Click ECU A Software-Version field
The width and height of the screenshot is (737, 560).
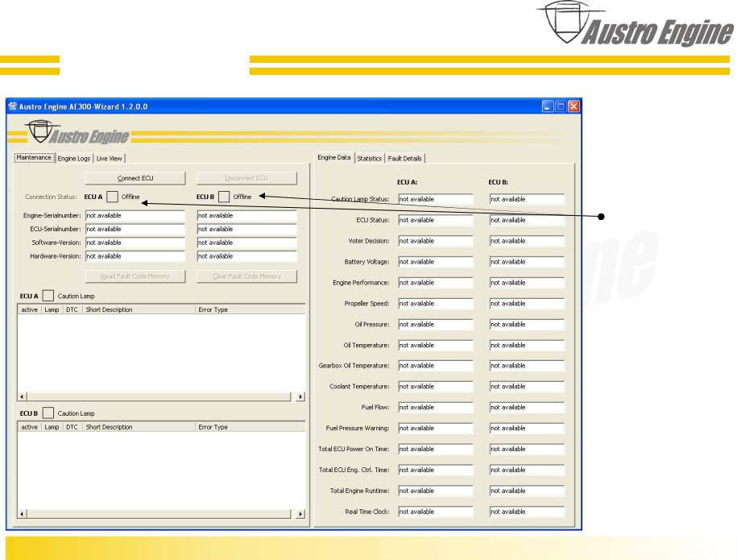(135, 243)
